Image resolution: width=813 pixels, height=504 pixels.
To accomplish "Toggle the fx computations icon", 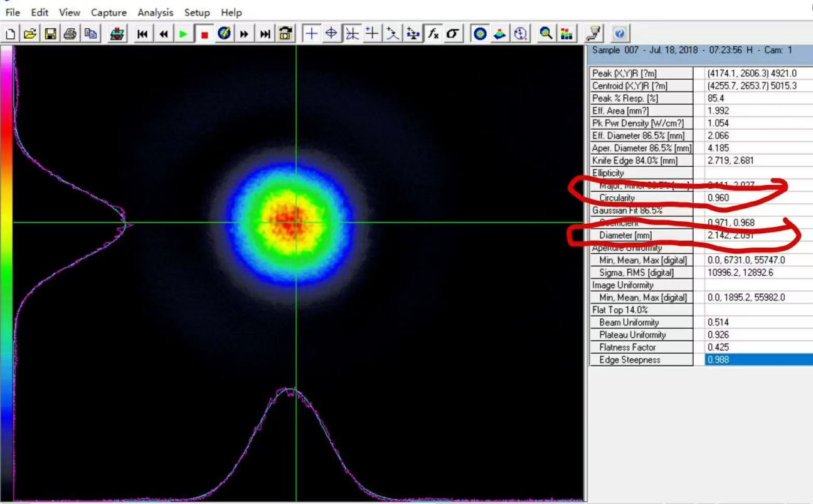I will 433,34.
